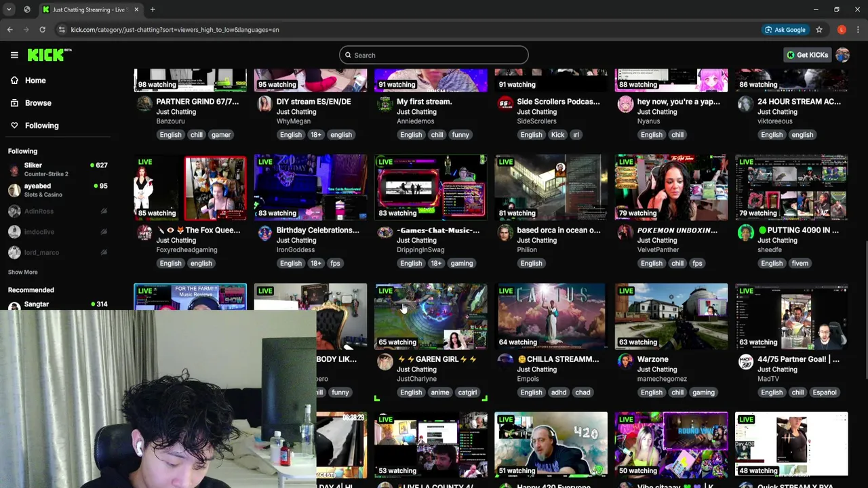The image size is (868, 488).
Task: Click funny tag under My first stream
Action: tap(460, 135)
